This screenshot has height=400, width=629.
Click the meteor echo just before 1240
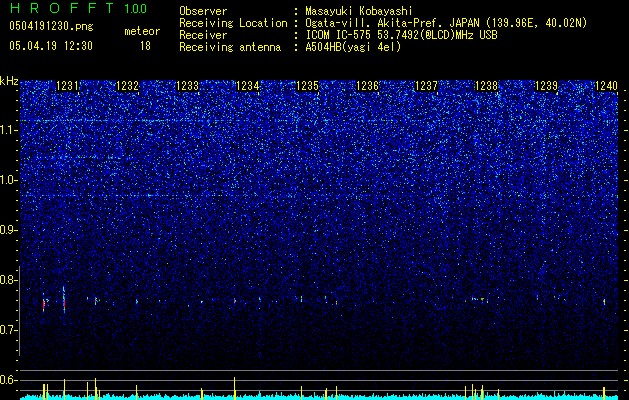604,302
